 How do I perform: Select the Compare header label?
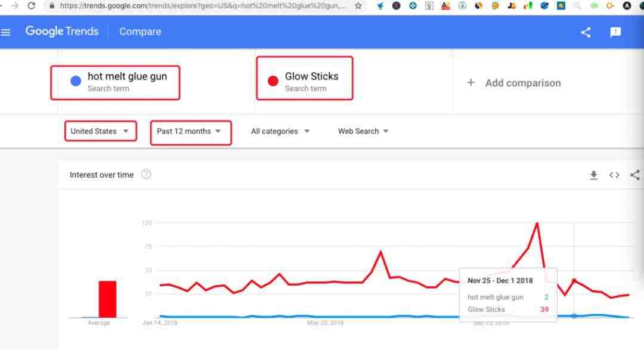coord(140,32)
